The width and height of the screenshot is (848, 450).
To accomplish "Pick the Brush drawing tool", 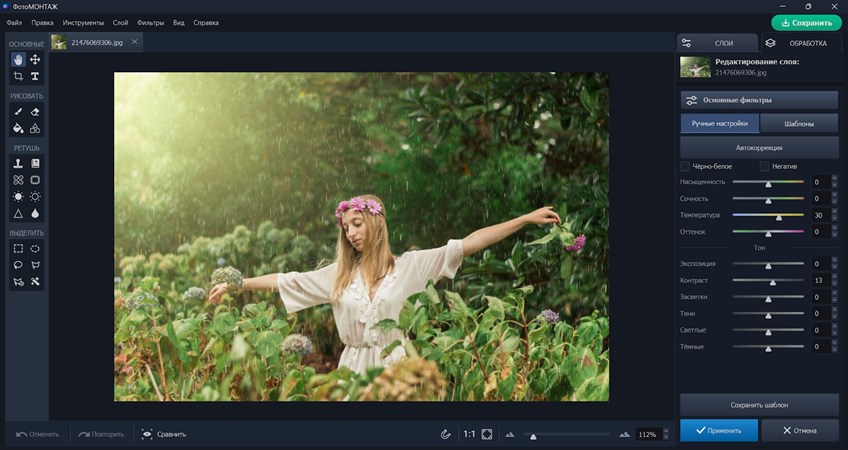I will [18, 112].
